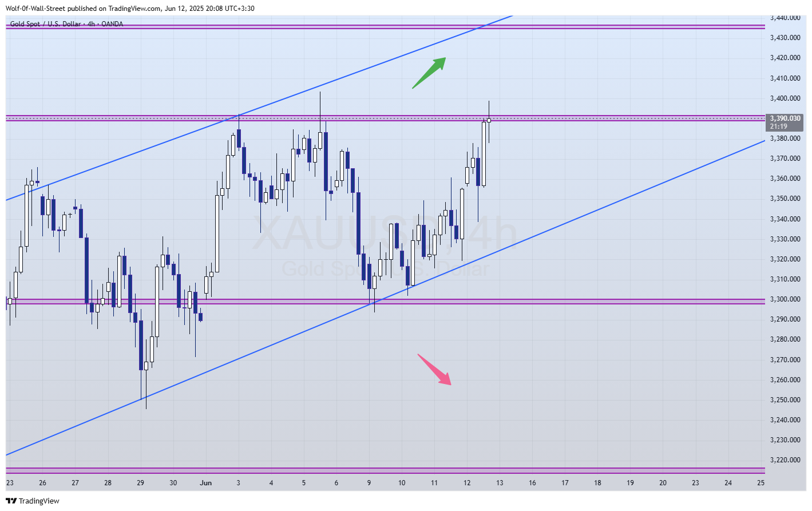Select the 3,300.000 price axis label
The width and height of the screenshot is (812, 511).
(x=785, y=299)
